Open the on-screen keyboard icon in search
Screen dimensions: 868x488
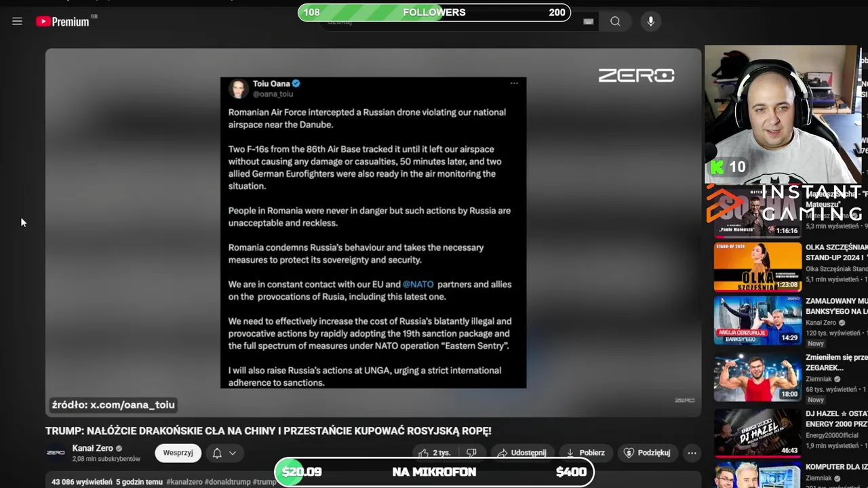point(588,22)
